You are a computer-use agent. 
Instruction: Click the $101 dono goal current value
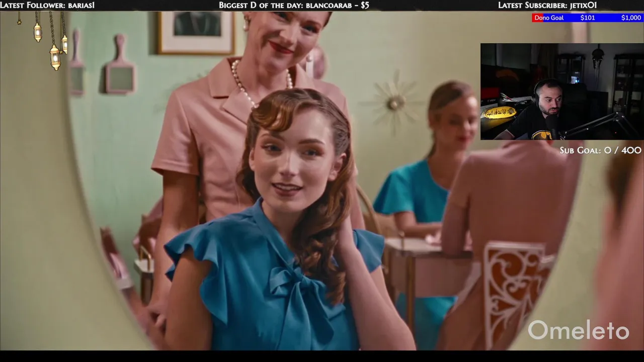click(x=588, y=18)
